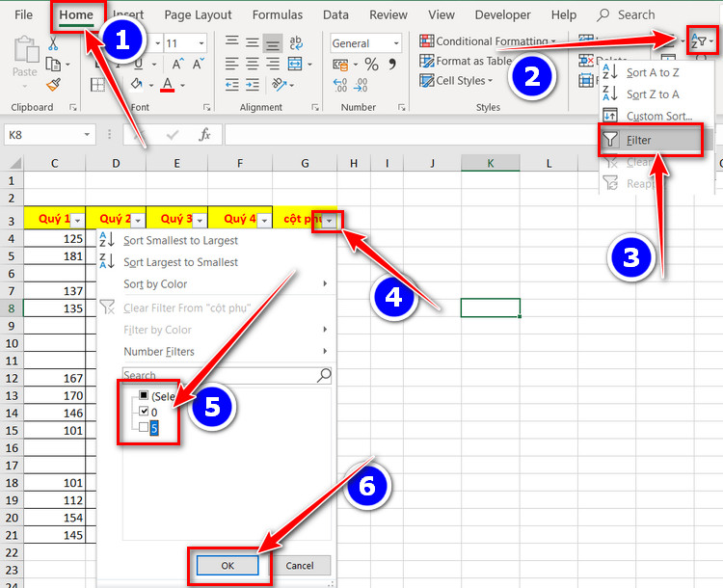Open the Formulas tab

[x=278, y=15]
